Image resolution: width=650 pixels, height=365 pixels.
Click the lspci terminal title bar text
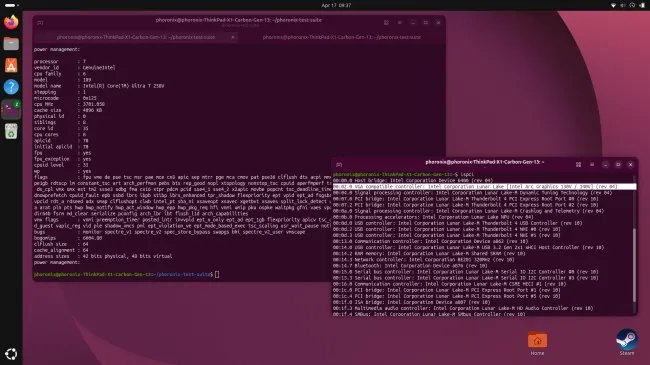(485, 162)
